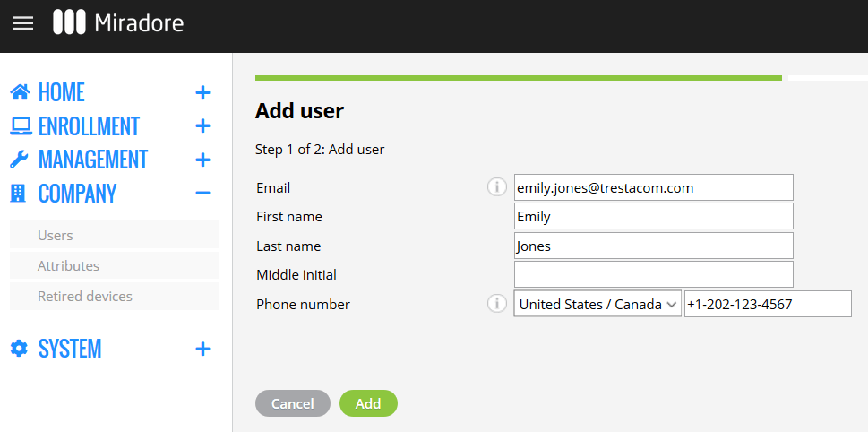
Task: Go to Retired devices under Company
Action: click(x=114, y=297)
